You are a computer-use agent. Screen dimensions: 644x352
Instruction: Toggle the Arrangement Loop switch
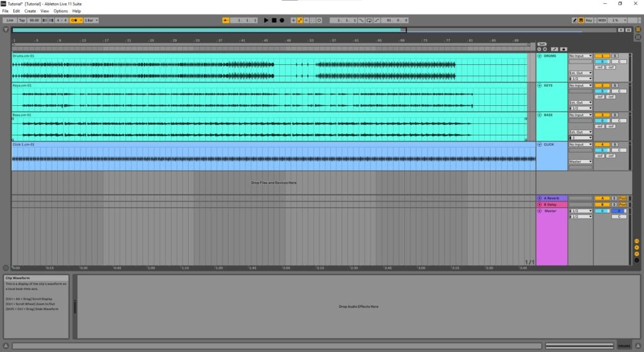[369, 20]
